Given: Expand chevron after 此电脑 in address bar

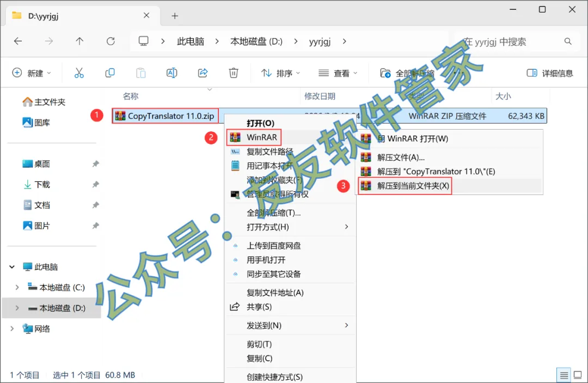Looking at the screenshot, I should point(217,41).
